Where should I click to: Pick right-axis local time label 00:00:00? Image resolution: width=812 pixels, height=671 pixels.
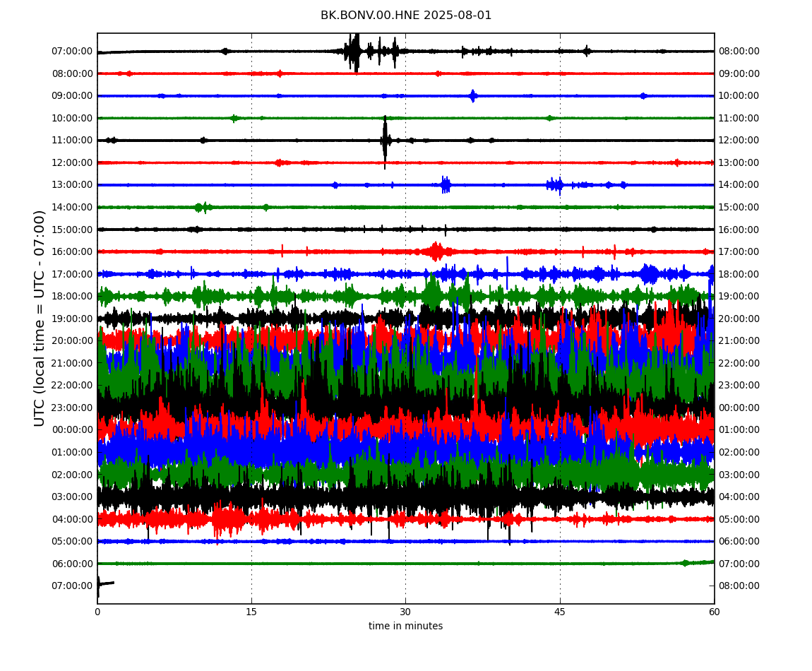pos(739,408)
